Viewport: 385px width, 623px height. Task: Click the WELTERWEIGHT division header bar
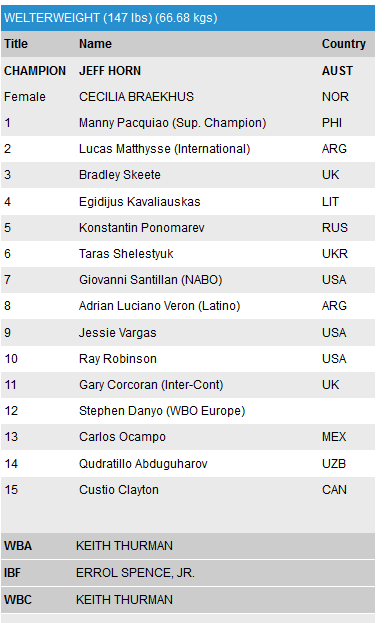pyautogui.click(x=188, y=18)
